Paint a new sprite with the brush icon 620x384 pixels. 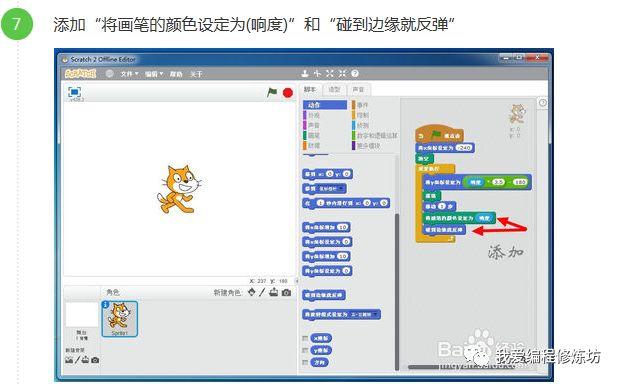pos(262,293)
